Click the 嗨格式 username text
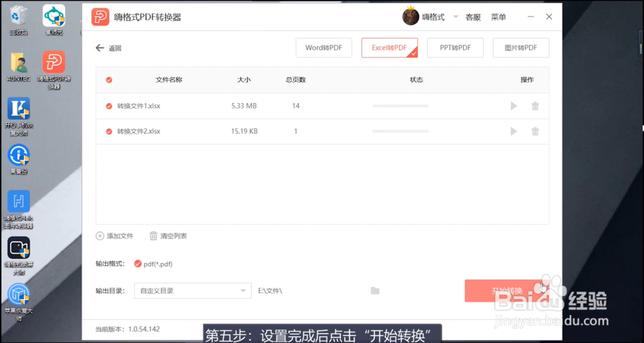This screenshot has width=644, height=343. point(433,17)
